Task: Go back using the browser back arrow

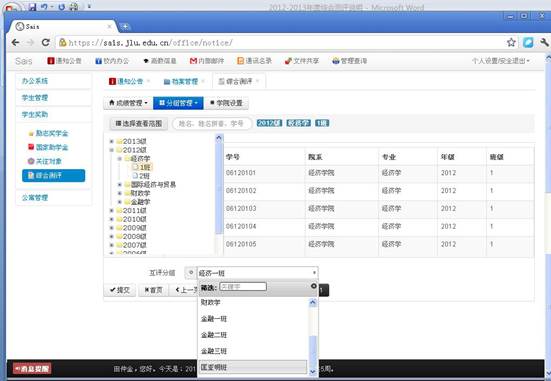Action: (x=15, y=43)
